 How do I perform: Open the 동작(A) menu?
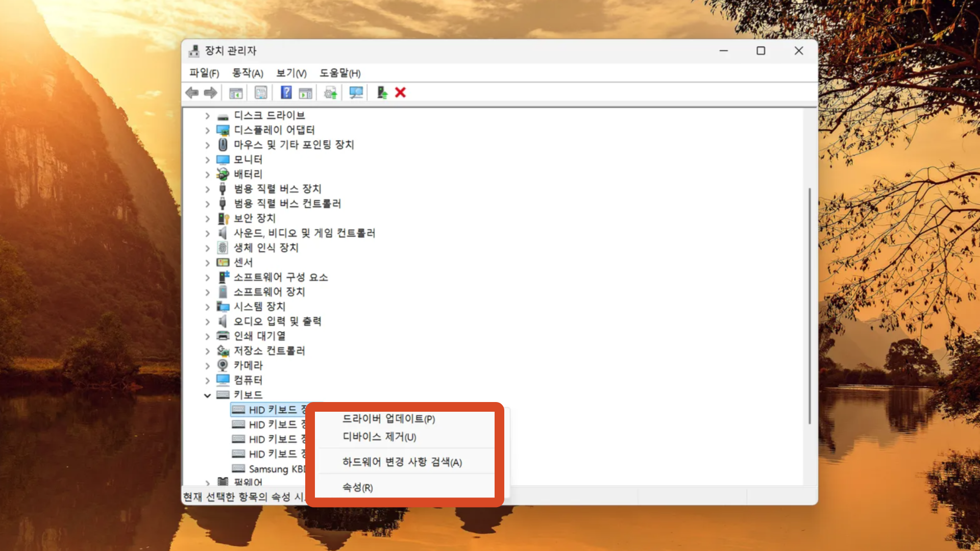coord(248,73)
